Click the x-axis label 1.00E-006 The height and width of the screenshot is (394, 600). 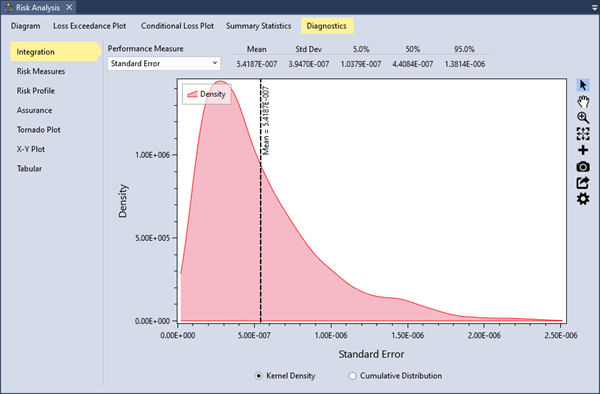(331, 335)
